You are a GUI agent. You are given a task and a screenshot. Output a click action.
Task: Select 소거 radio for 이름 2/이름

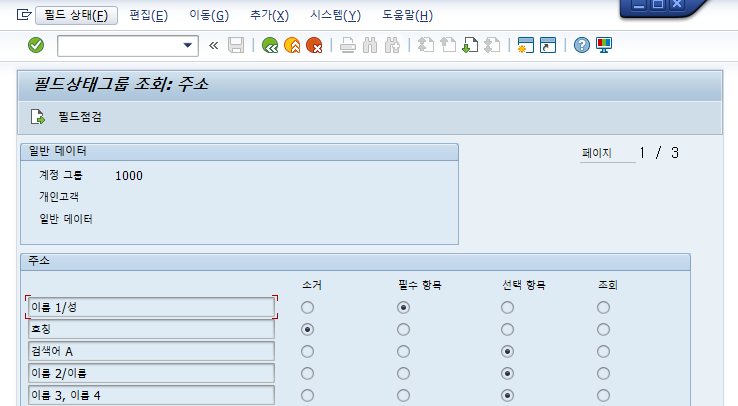(307, 374)
